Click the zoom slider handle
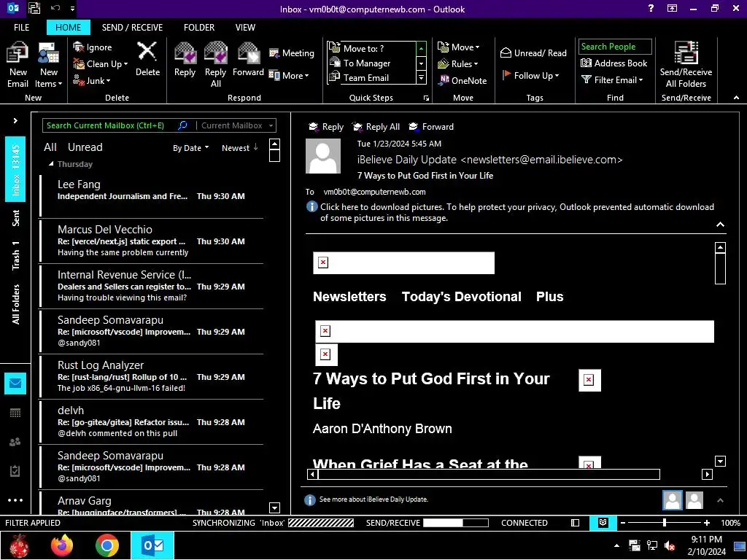This screenshot has height=560, width=747. pos(664,523)
